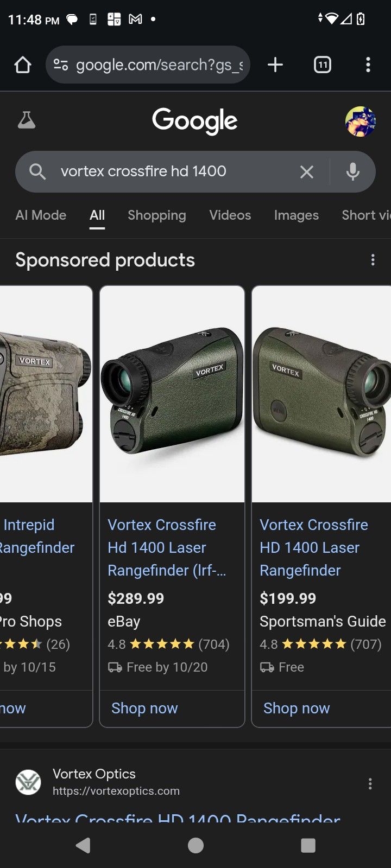This screenshot has width=391, height=868.
Task: Switch to AI Mode tab
Action: [x=41, y=215]
